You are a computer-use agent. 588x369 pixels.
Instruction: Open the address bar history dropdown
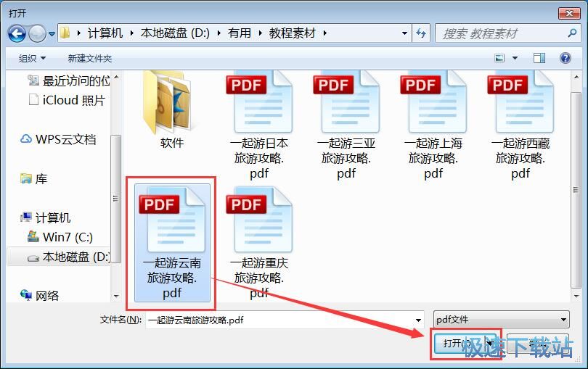(x=404, y=33)
